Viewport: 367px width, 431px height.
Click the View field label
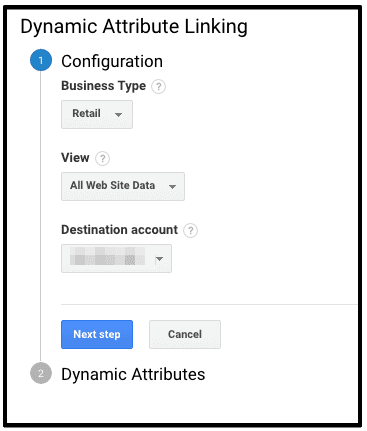click(75, 158)
